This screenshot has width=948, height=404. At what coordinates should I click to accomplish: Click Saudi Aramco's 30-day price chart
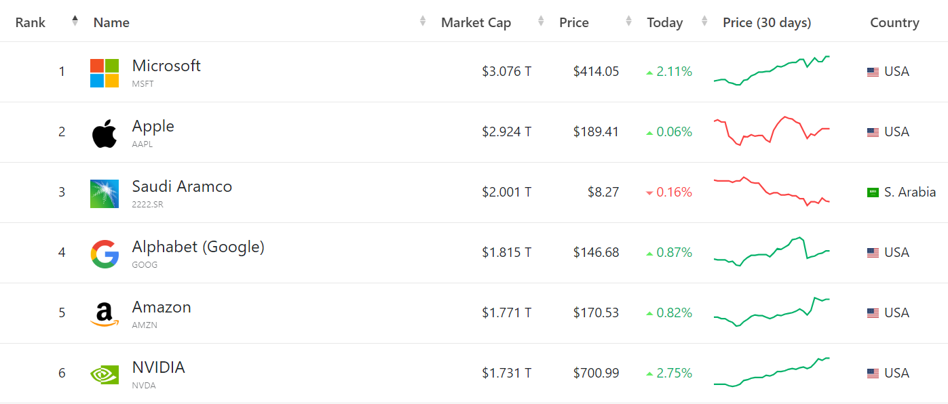click(x=771, y=190)
